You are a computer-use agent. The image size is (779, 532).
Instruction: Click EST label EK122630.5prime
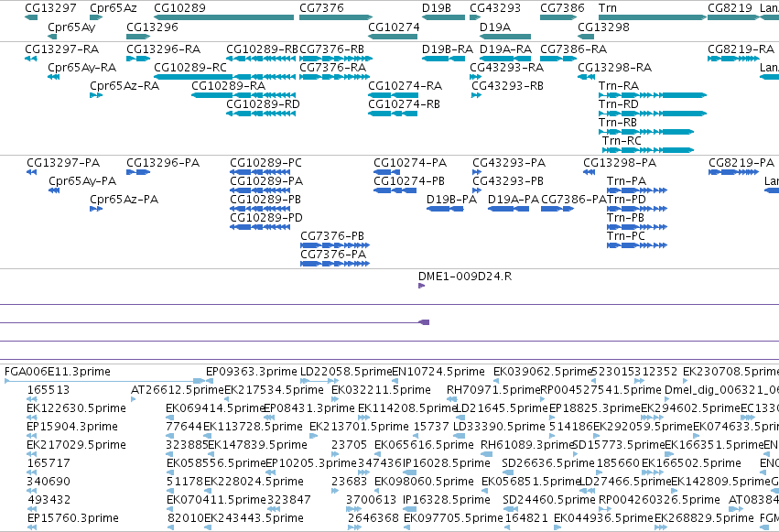(x=77, y=408)
